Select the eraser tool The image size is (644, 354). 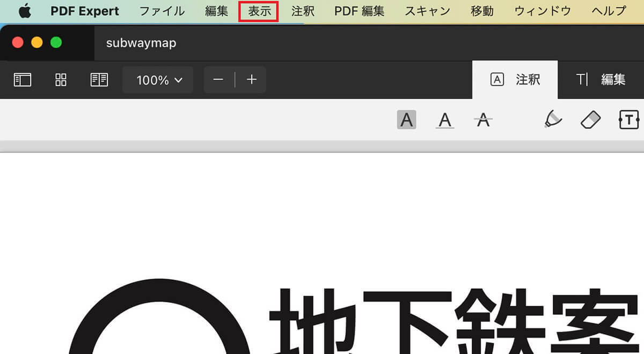tap(590, 119)
